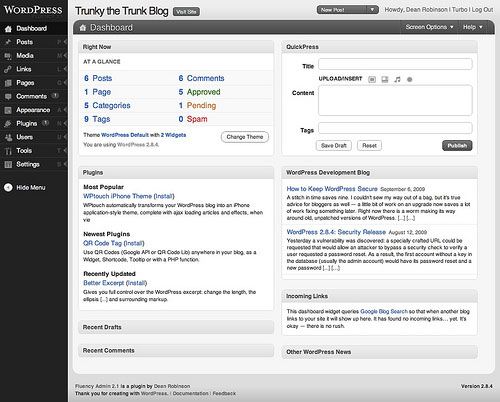Click the Comments bubble icon in the sidebar
The width and height of the screenshot is (500, 402).
pyautogui.click(x=8, y=97)
